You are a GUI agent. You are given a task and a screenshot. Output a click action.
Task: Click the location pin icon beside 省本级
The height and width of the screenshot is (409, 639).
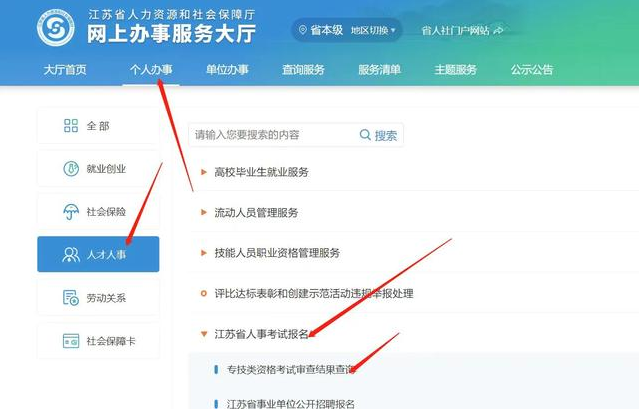(x=304, y=31)
